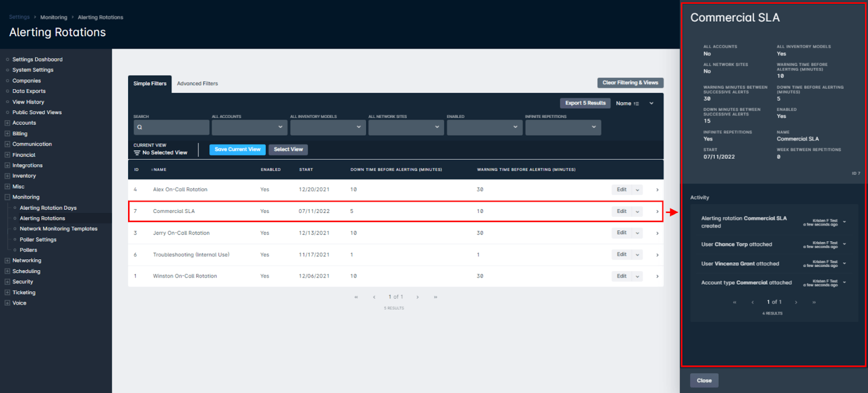Open Data Exports in sidebar
The width and height of the screenshot is (868, 393).
pos(29,91)
